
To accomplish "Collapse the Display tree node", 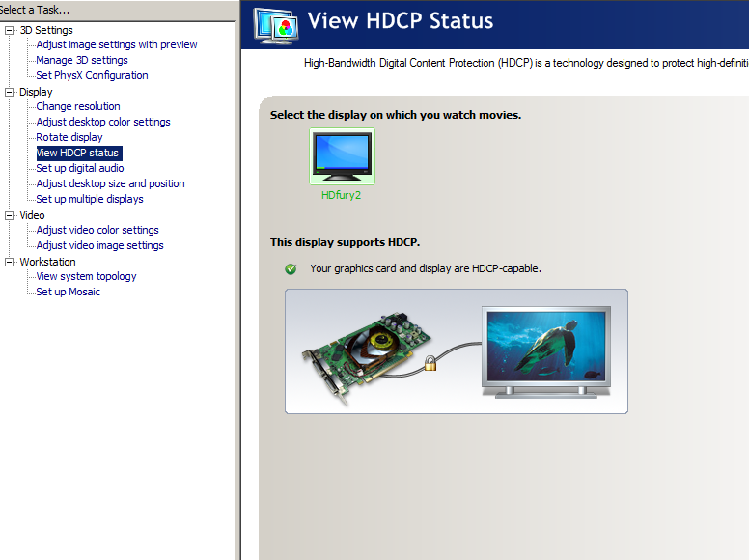I will pyautogui.click(x=10, y=92).
